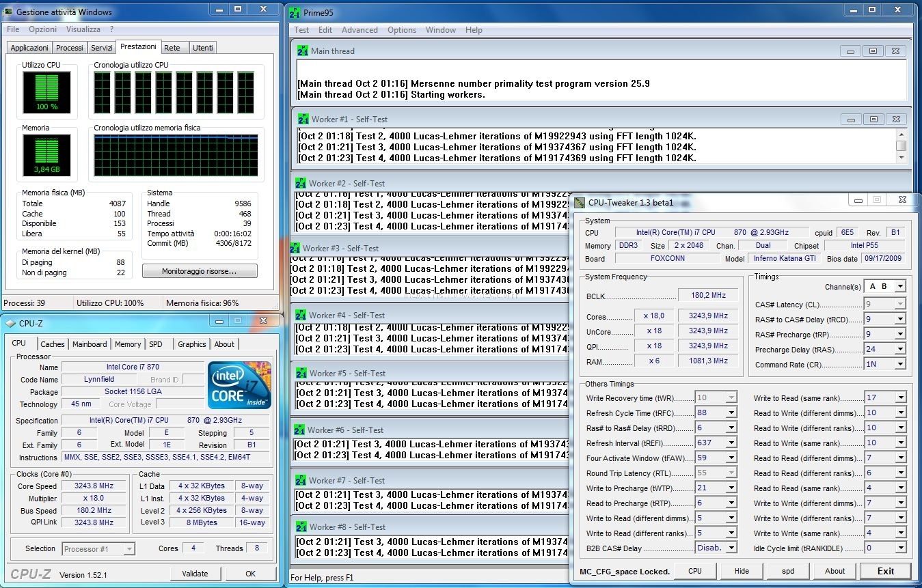This screenshot has width=922, height=588.
Task: Click the CPU-Tweaker title bar icon
Action: click(580, 202)
